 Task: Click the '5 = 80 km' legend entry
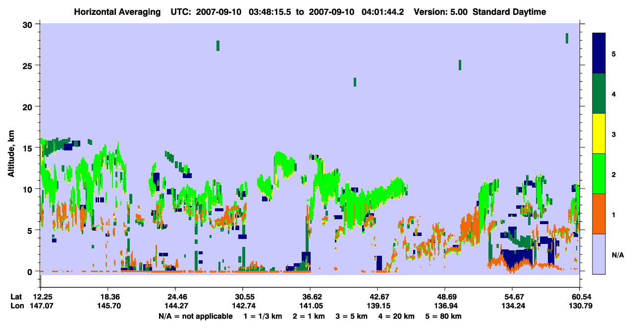(x=444, y=316)
